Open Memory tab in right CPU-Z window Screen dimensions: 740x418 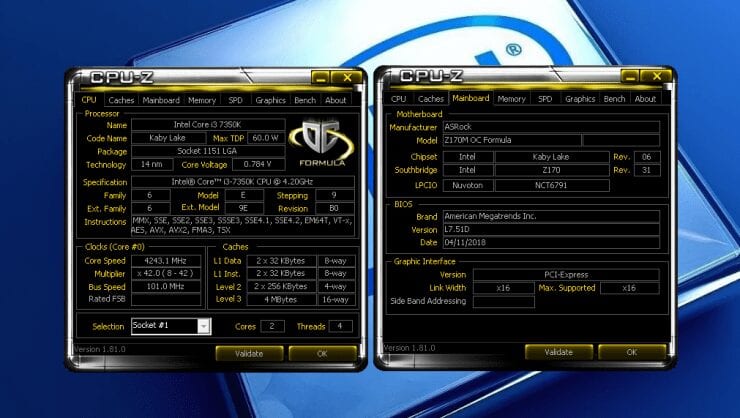point(511,99)
